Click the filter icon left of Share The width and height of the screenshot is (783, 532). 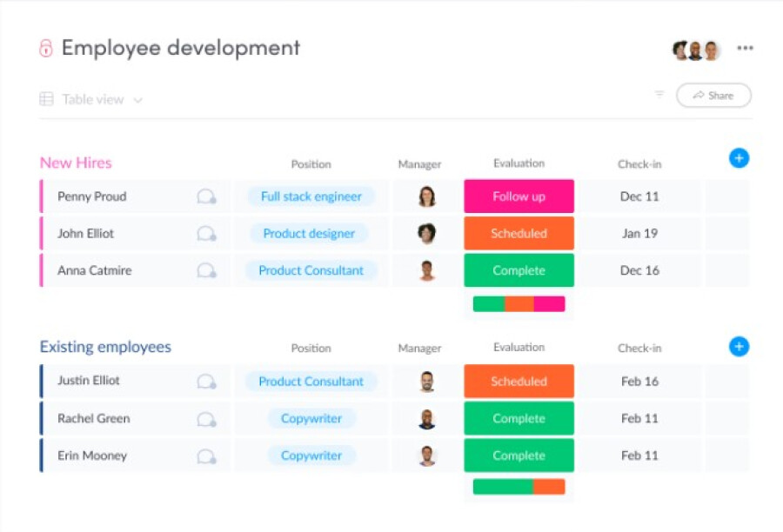659,94
